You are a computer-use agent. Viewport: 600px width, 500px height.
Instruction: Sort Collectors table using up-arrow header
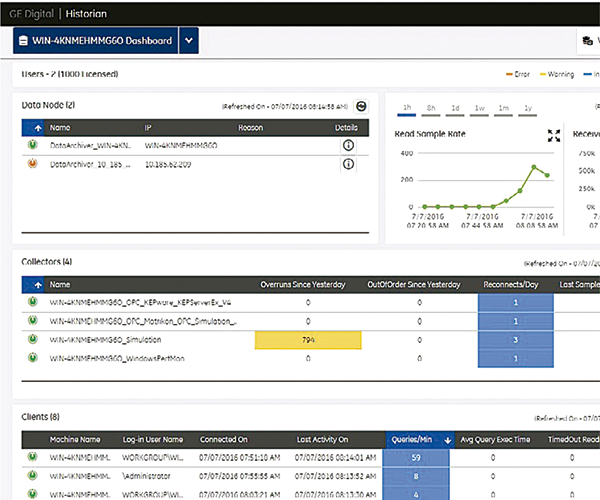(x=33, y=285)
